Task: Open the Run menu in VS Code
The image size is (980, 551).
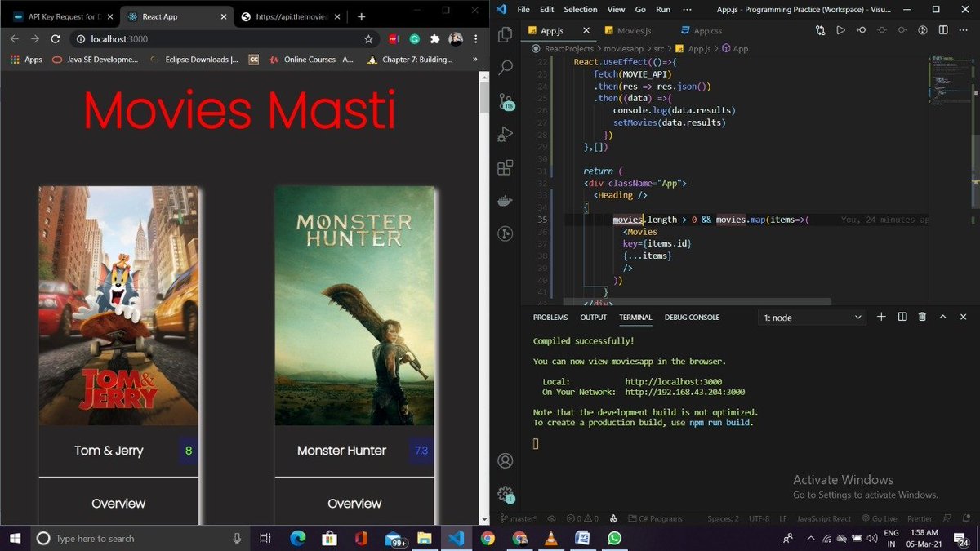Action: click(663, 9)
